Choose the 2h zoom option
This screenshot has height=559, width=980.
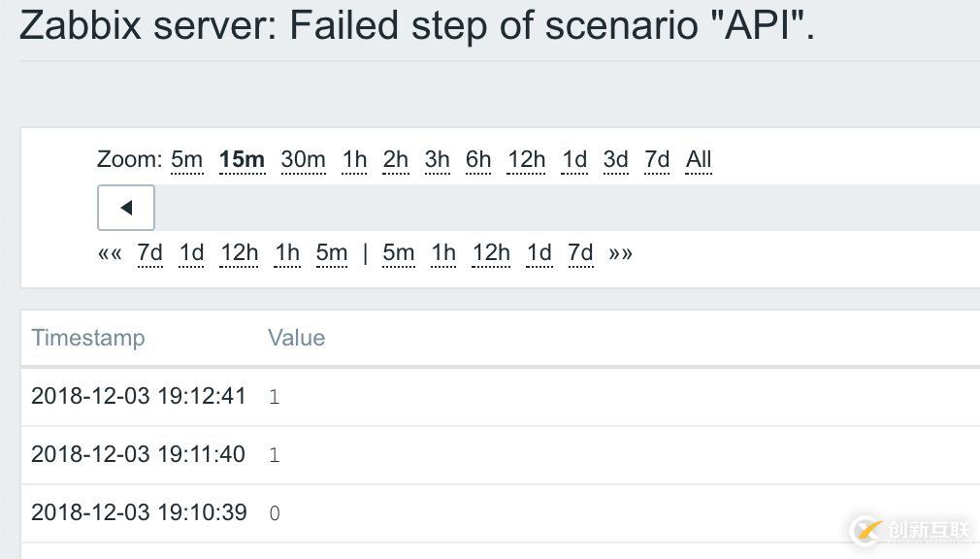click(395, 159)
